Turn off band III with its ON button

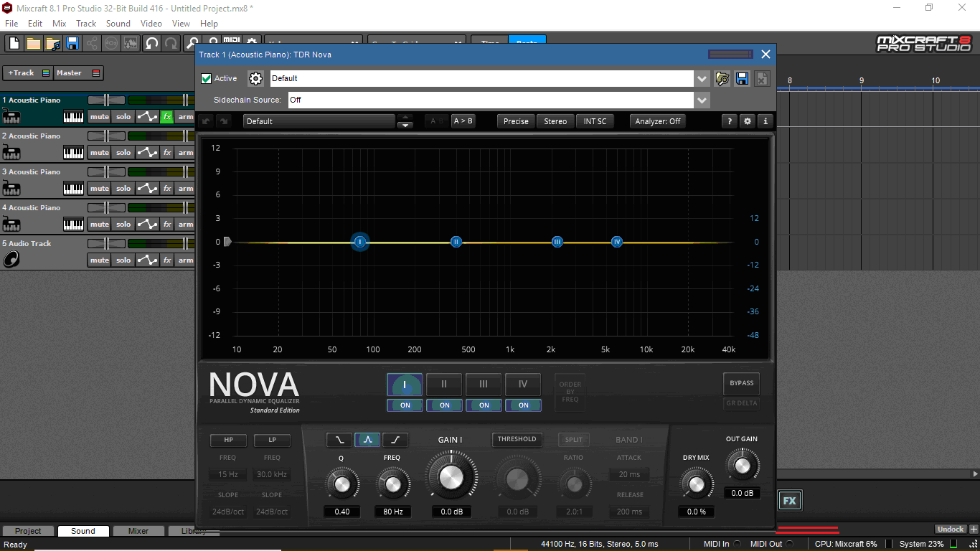484,405
